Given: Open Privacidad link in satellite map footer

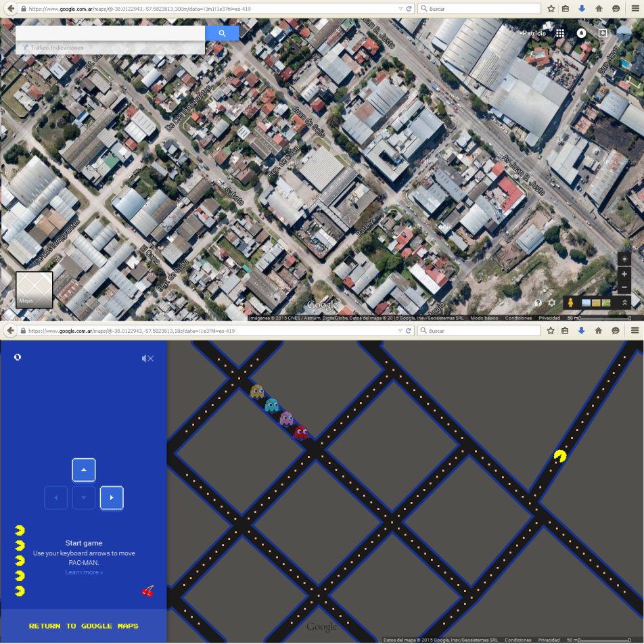Looking at the screenshot, I should 549,318.
